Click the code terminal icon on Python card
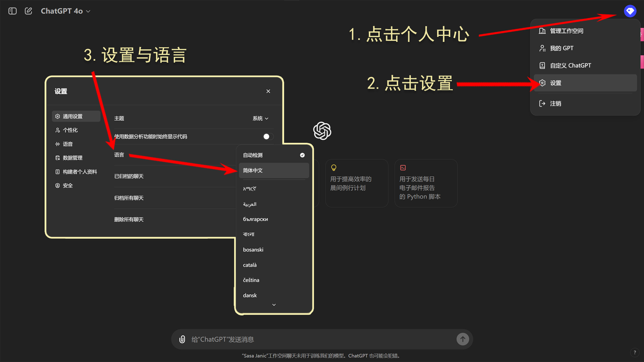The image size is (644, 362). (x=403, y=168)
